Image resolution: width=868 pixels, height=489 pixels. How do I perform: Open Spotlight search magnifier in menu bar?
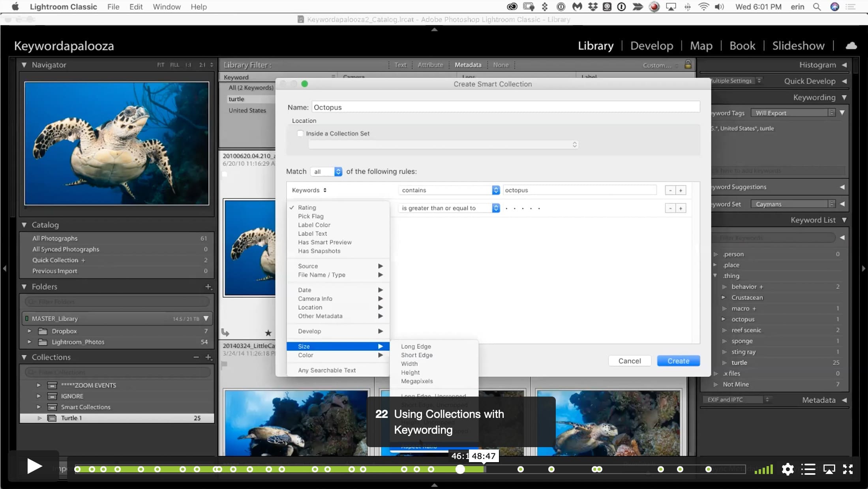click(817, 7)
